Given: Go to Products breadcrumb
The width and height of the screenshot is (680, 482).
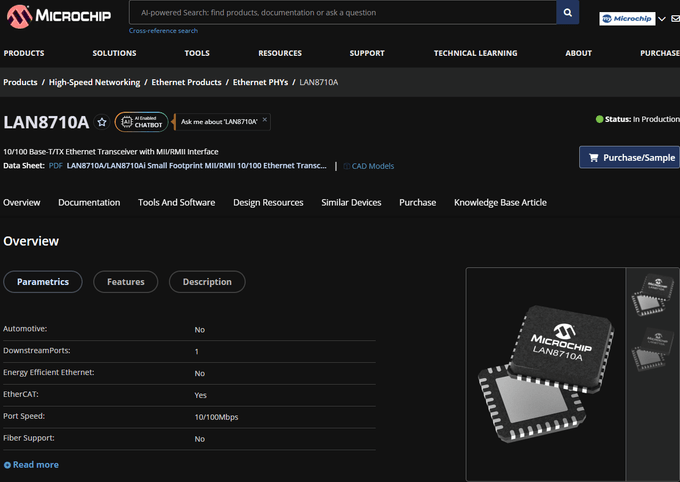Looking at the screenshot, I should 20,82.
